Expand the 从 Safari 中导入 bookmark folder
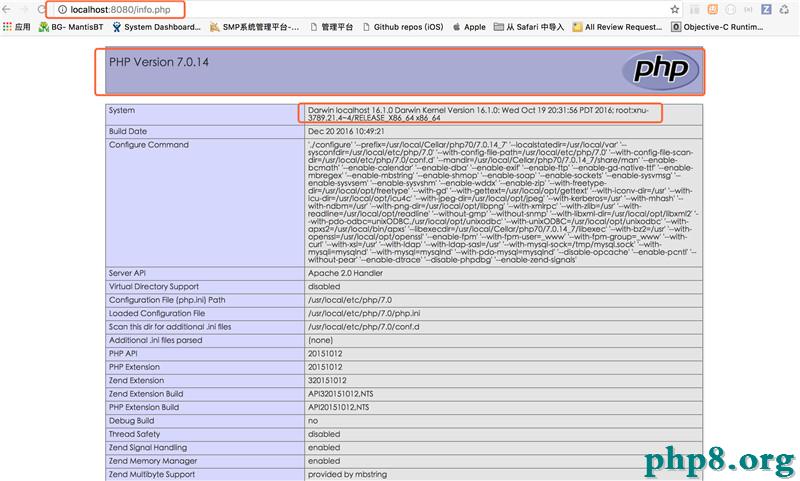This screenshot has height=481, width=800. tap(529, 27)
